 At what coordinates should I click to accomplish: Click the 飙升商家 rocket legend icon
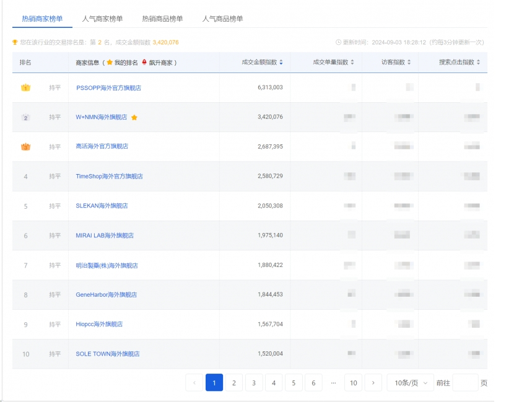(144, 62)
